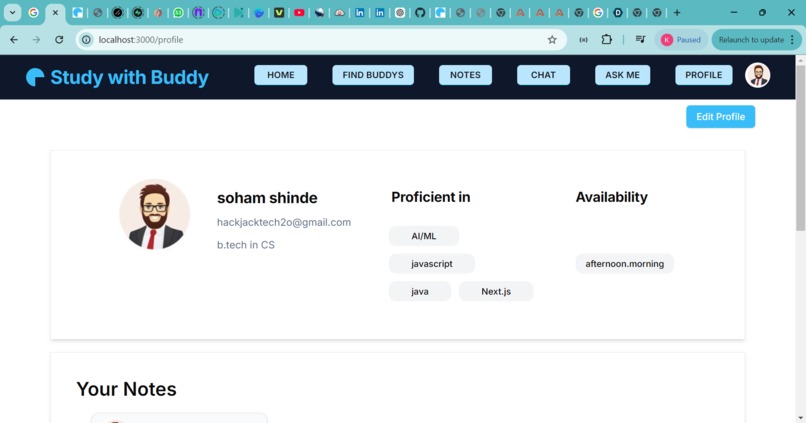Select PROFILE in the navbar
806x423 pixels.
(704, 75)
